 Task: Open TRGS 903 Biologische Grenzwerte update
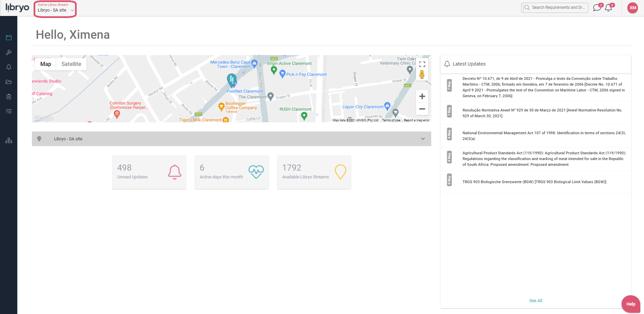536,182
